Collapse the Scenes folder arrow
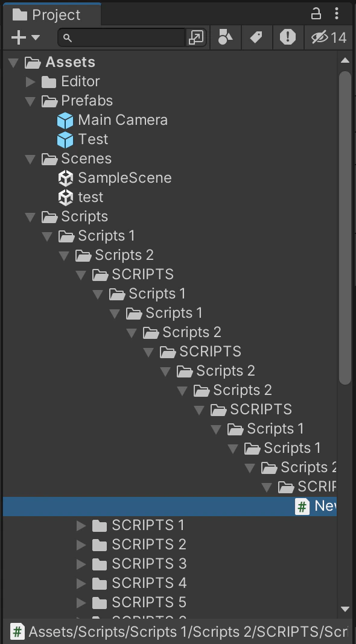 click(x=30, y=159)
